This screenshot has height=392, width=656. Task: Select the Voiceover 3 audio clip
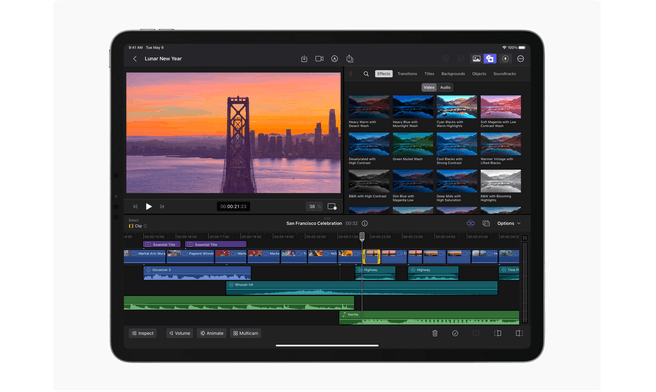pos(197,273)
